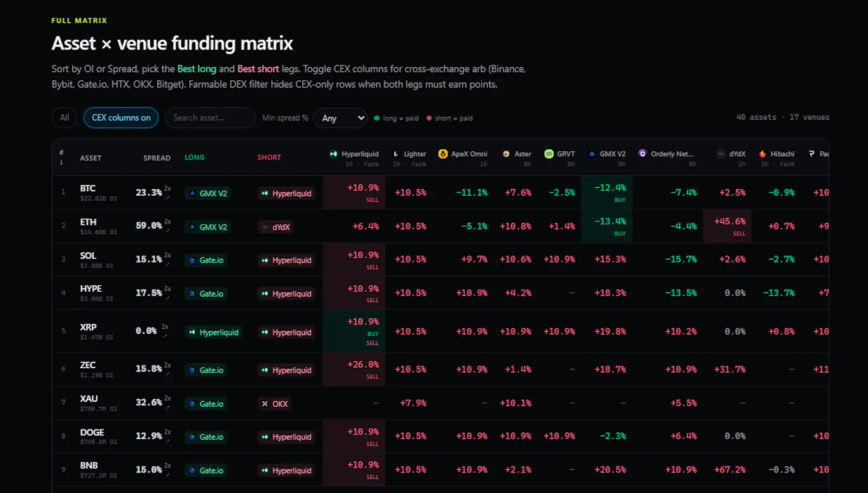The image size is (868, 493).
Task: Click the -13.7% Hibachi value in HYPE row
Action: [x=778, y=293]
